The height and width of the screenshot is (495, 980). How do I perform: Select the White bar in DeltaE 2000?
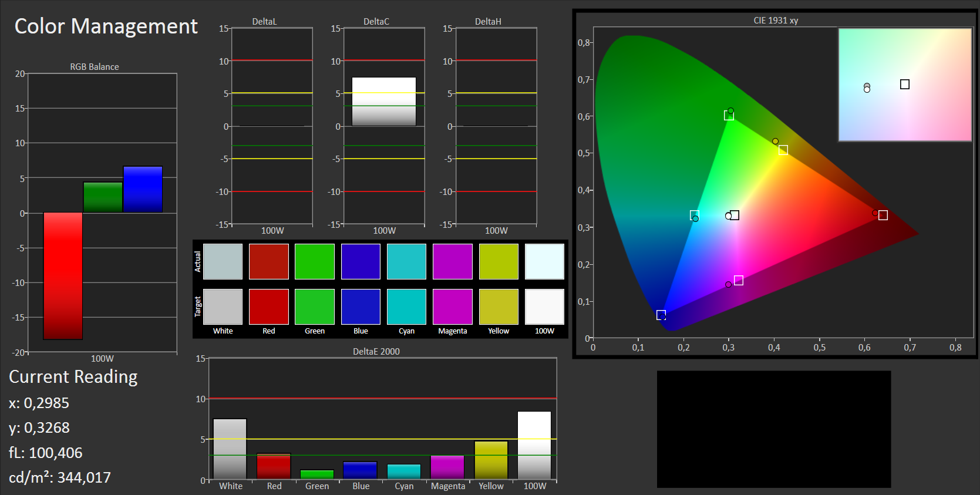pos(230,449)
